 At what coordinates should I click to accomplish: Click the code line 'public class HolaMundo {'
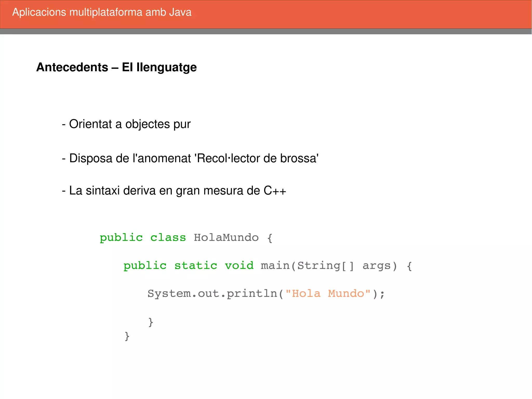[186, 238]
